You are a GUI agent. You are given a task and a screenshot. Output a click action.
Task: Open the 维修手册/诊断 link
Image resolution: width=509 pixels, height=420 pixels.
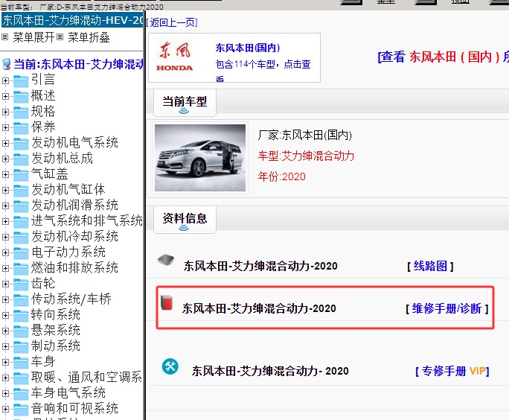tap(446, 308)
